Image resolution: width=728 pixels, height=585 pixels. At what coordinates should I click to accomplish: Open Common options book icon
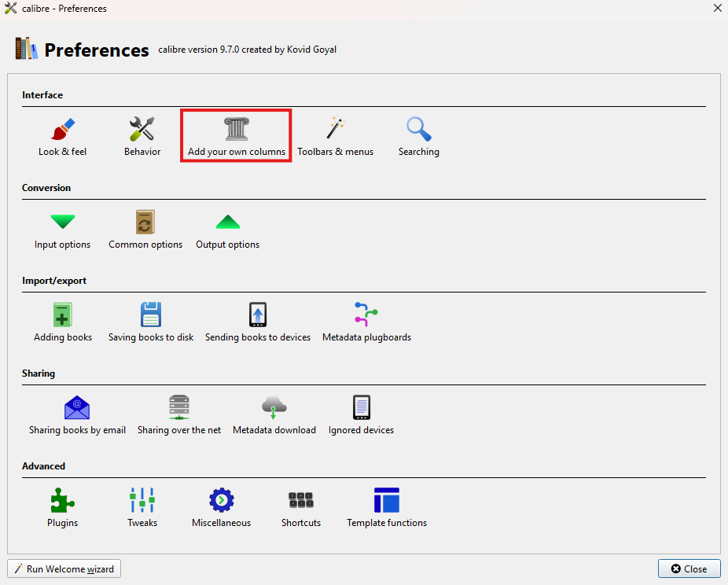pyautogui.click(x=145, y=222)
